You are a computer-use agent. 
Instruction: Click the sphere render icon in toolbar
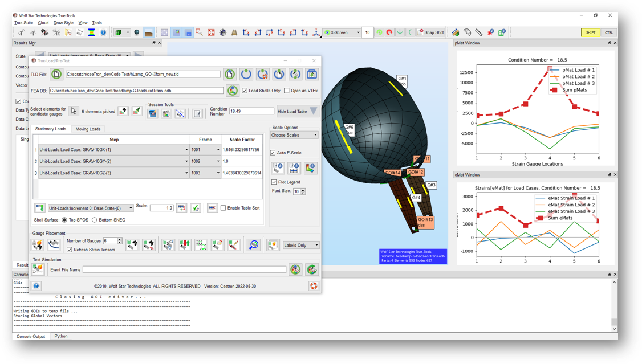click(x=137, y=32)
